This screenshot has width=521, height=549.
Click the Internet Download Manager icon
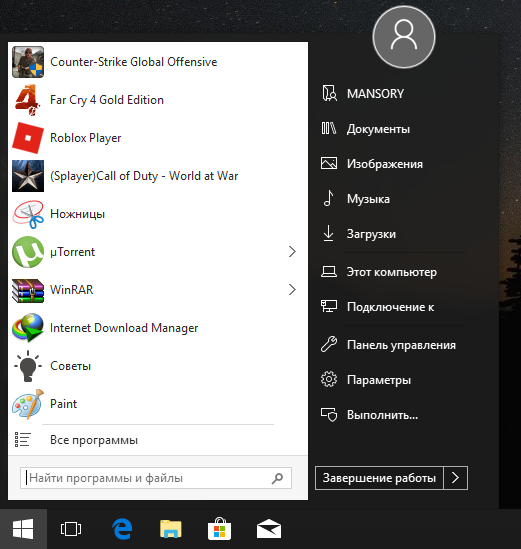pyautogui.click(x=28, y=328)
